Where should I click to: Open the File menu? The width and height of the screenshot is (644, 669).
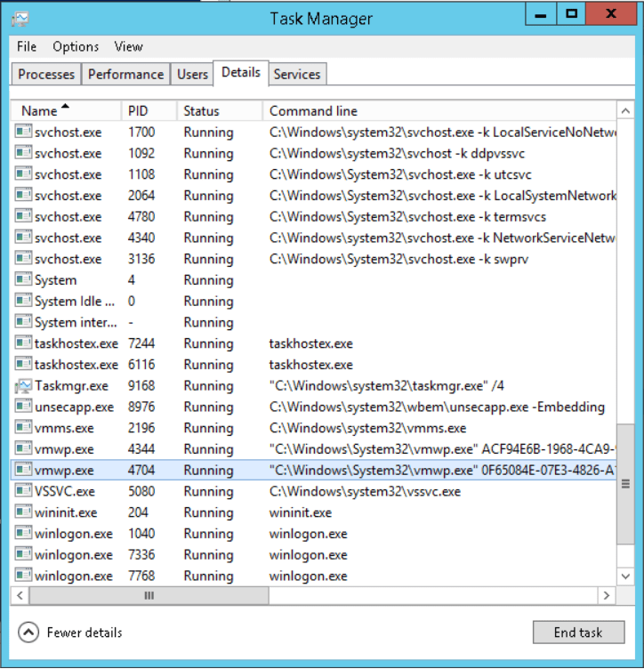coord(27,46)
